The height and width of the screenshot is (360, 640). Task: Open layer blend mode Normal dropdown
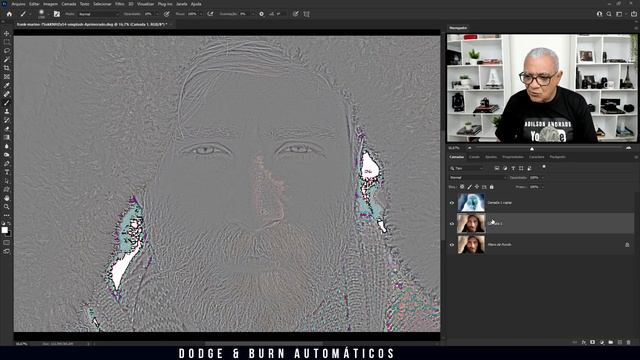pyautogui.click(x=478, y=178)
